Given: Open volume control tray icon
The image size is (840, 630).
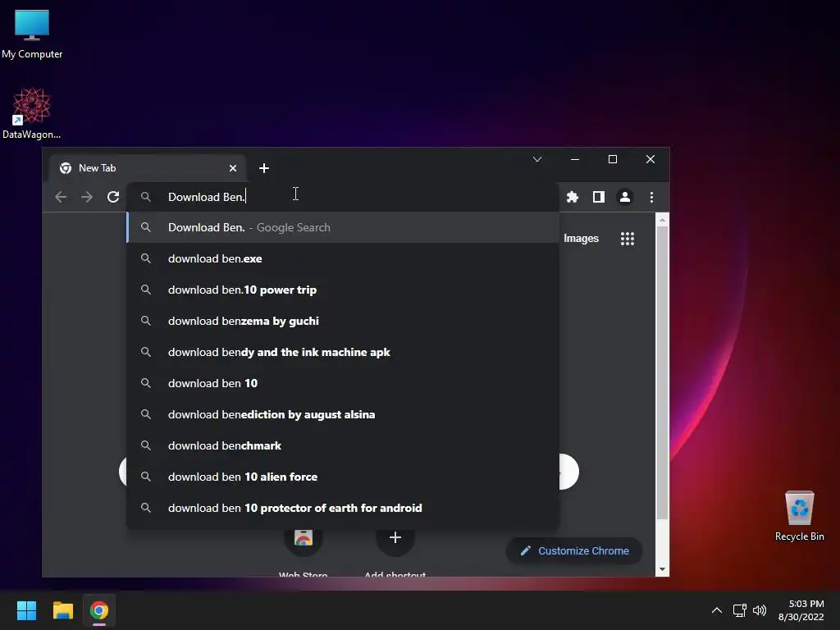Looking at the screenshot, I should [x=760, y=610].
